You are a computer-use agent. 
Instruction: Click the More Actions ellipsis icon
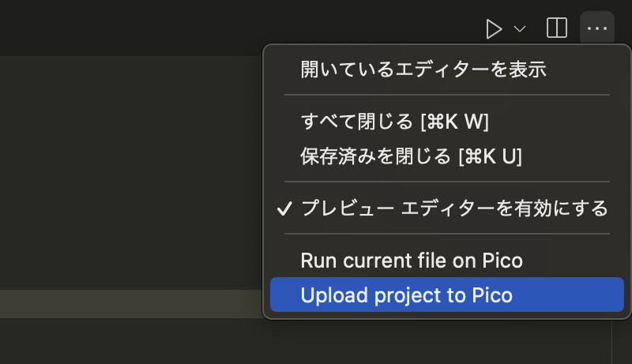coord(597,29)
